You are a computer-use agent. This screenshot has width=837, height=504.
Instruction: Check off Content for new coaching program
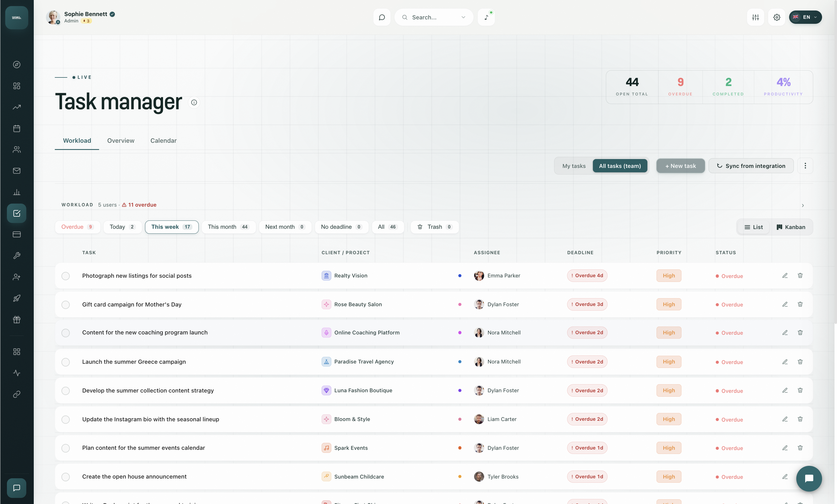(66, 333)
